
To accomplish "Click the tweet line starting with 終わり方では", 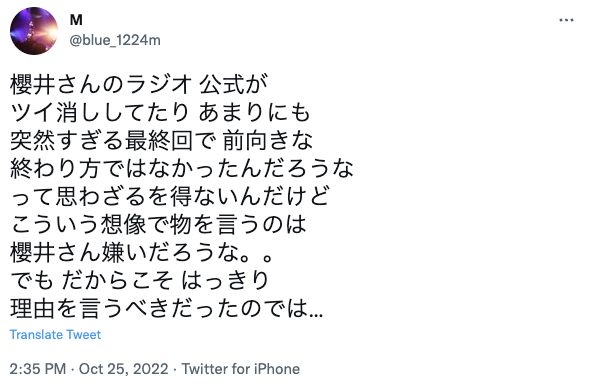I will click(x=182, y=168).
